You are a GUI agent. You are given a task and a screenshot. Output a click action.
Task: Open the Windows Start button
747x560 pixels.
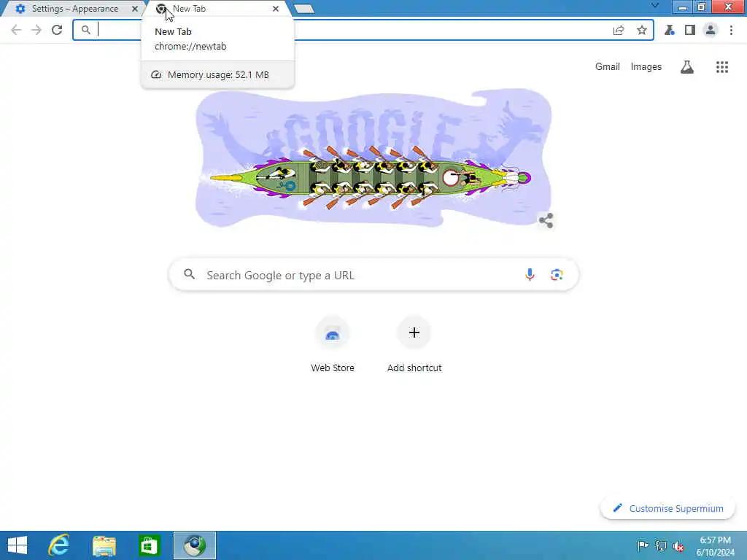[18, 545]
